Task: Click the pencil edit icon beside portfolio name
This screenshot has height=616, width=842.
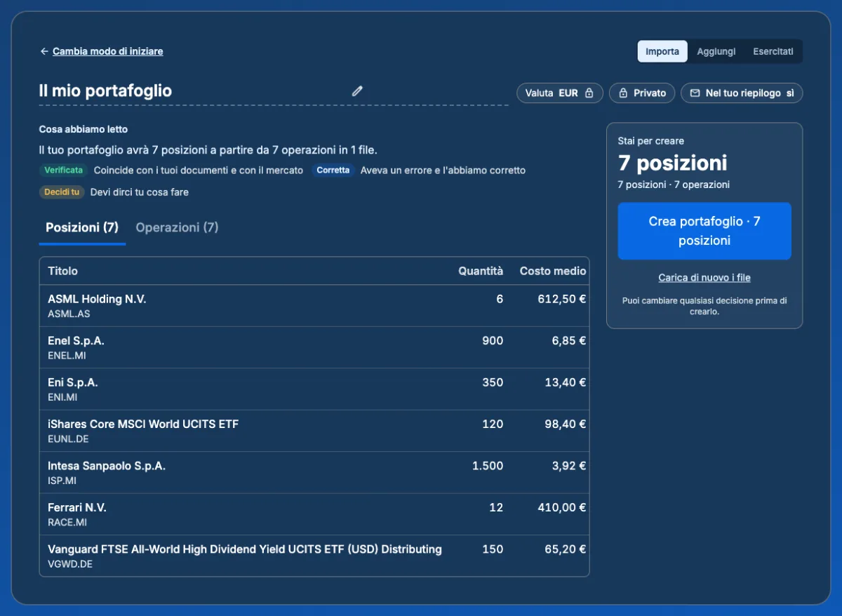Action: pos(357,91)
